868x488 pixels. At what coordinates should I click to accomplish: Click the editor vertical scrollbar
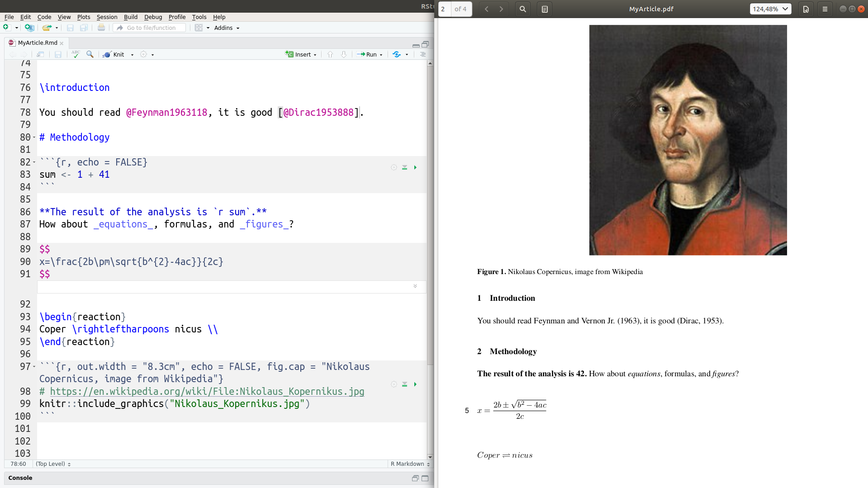(x=430, y=260)
